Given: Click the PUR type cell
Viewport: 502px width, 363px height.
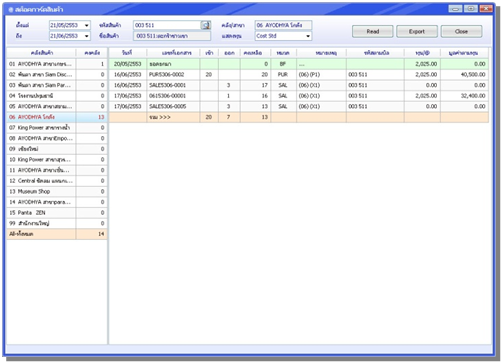Looking at the screenshot, I should 283,75.
